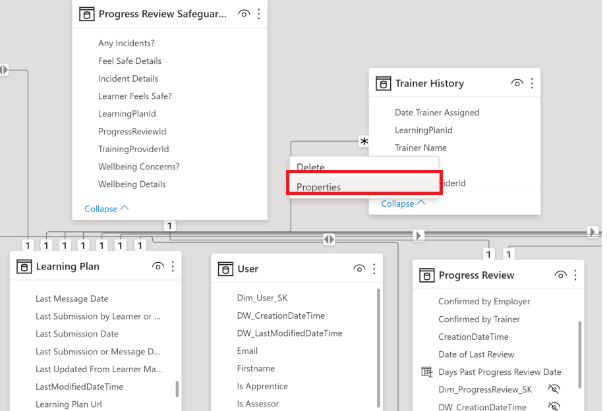
Task: Select the LastModifiedDateTime field in Learning Plan
Action: (x=79, y=387)
